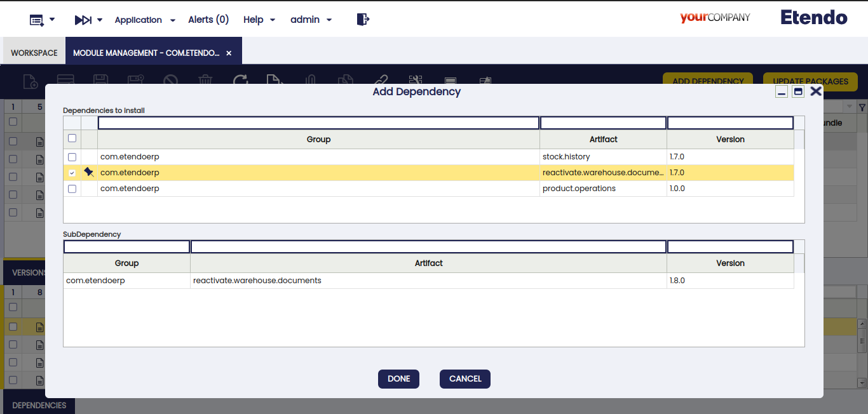Click the trash delete icon in the background toolbar
The height and width of the screenshot is (414, 868).
[x=205, y=81]
